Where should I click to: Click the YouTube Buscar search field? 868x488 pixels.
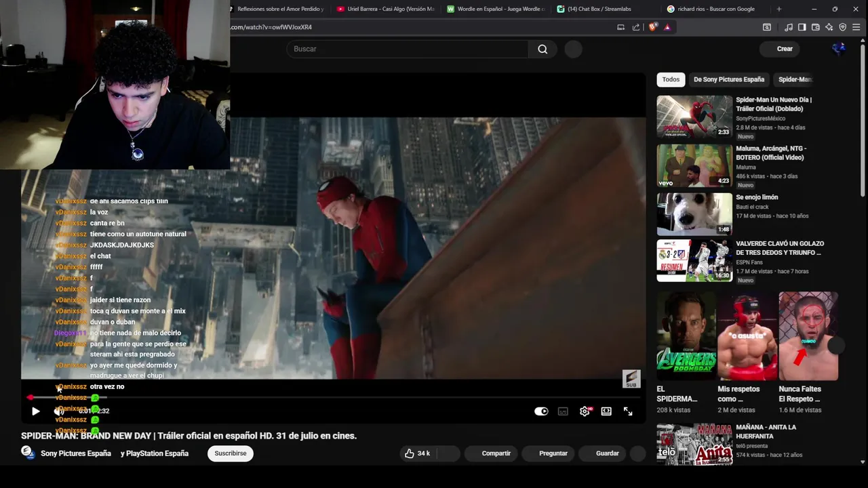pyautogui.click(x=407, y=49)
